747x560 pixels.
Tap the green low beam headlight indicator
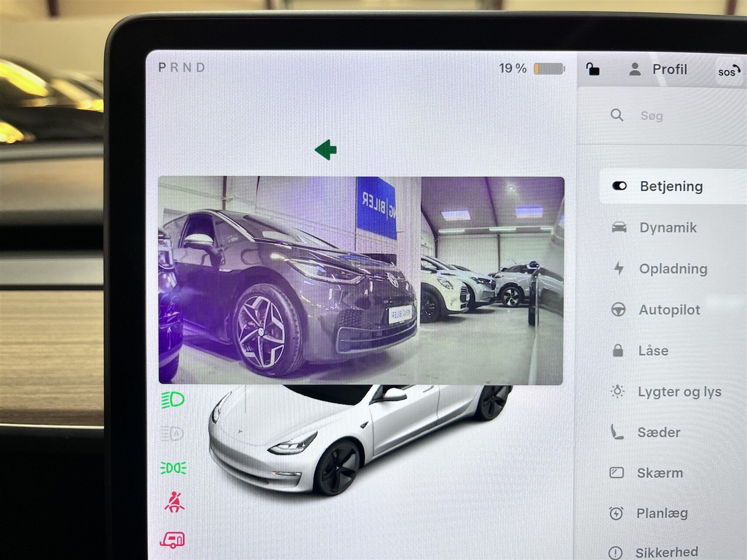click(x=173, y=399)
